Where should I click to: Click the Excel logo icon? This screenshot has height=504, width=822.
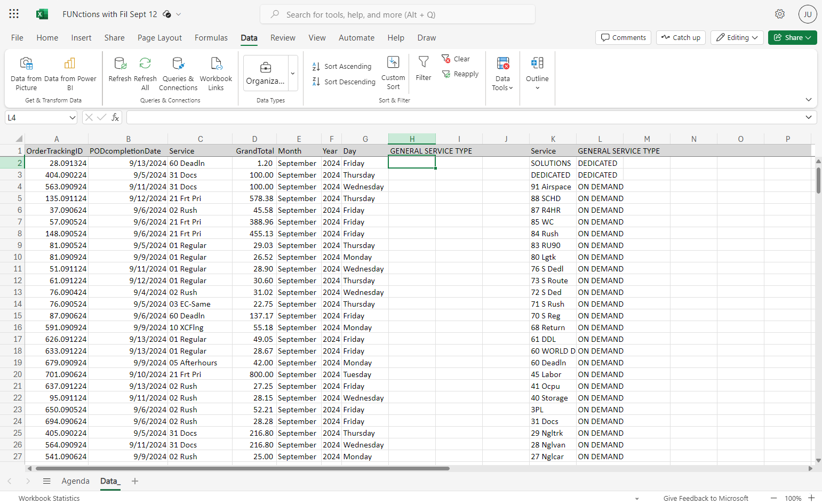(42, 14)
